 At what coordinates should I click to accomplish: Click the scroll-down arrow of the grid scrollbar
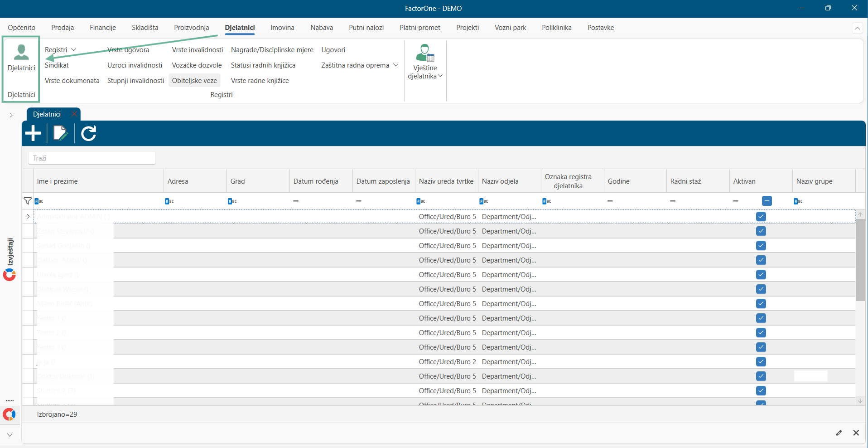point(860,401)
